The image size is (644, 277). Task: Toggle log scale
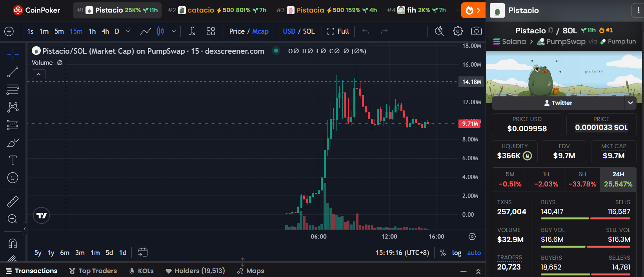[x=457, y=253]
